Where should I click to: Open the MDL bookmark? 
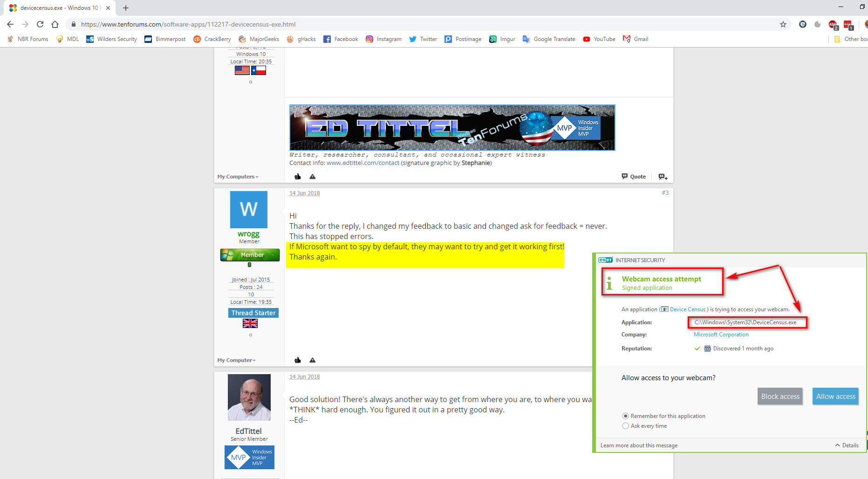coord(68,39)
